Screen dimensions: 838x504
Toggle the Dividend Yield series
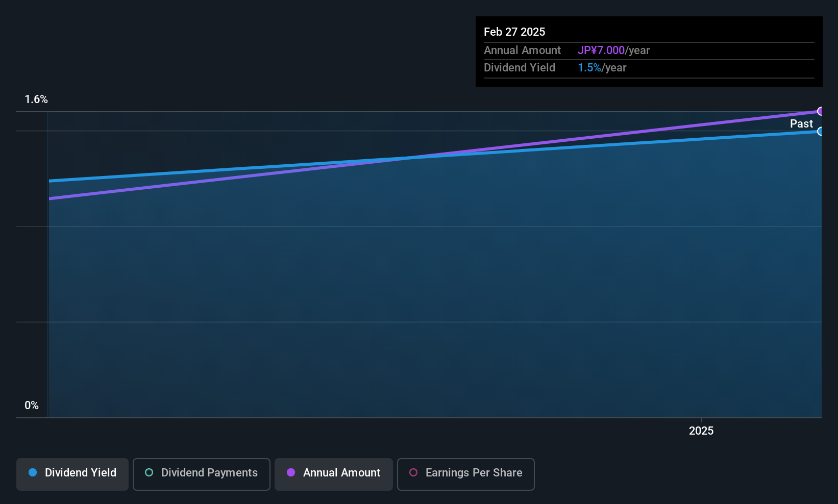pos(72,474)
